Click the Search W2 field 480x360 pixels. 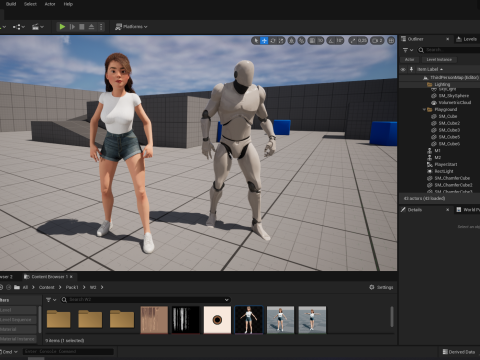point(146,300)
